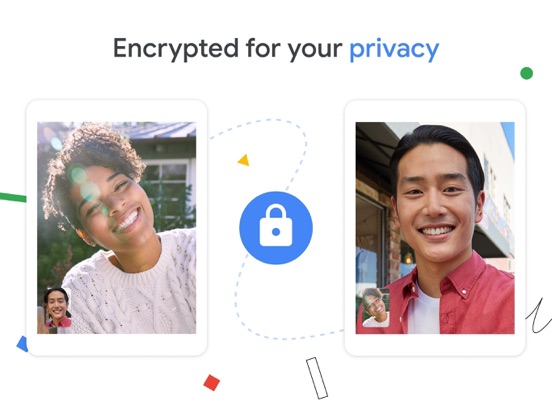This screenshot has width=552, height=414.
Task: Click the blue word "privacy"
Action: (x=394, y=49)
